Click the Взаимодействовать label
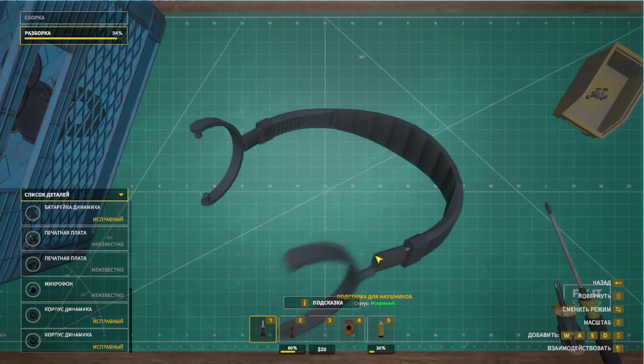This screenshot has height=364, width=644. click(x=579, y=348)
